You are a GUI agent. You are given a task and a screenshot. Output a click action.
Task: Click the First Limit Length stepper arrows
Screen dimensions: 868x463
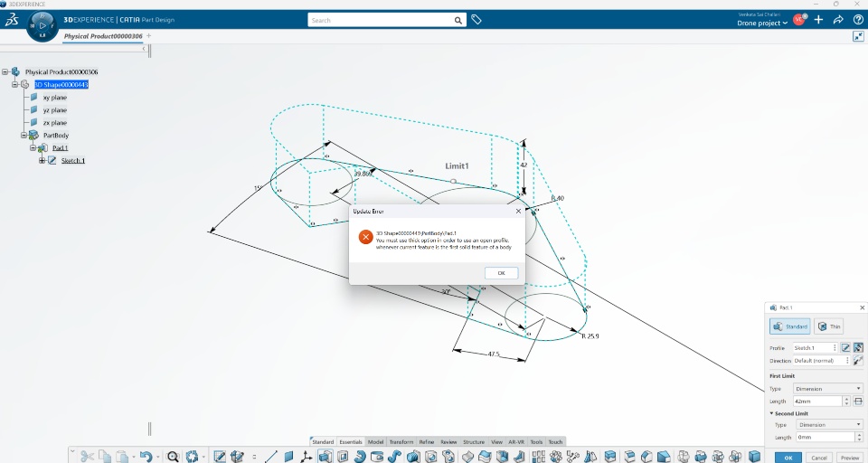pos(846,401)
